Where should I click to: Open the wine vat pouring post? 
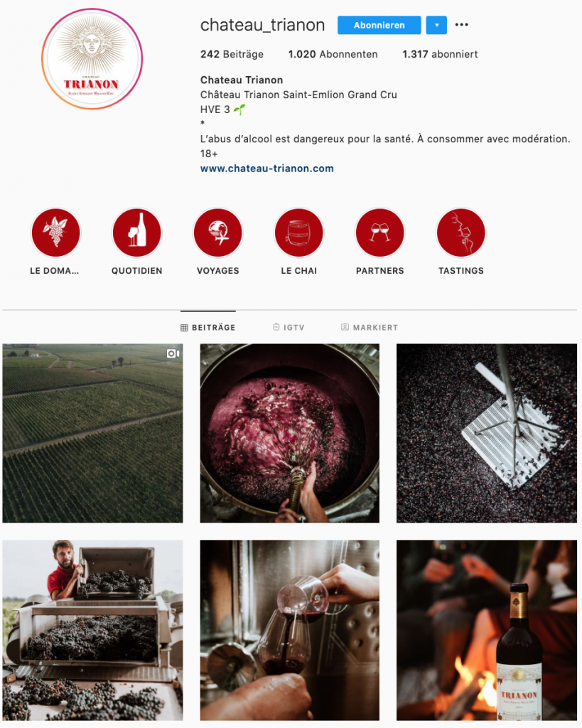tap(290, 433)
